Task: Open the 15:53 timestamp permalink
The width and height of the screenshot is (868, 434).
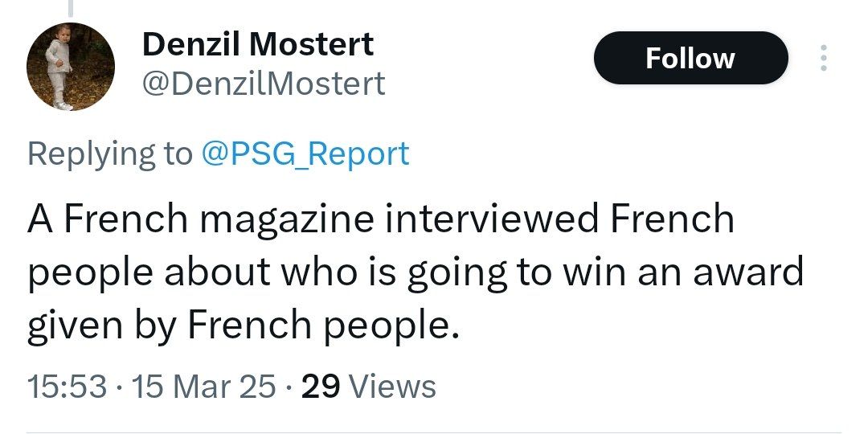Action: (67, 386)
